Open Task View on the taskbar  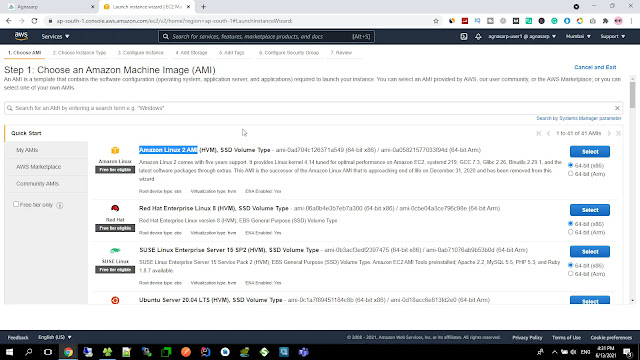(x=48, y=352)
